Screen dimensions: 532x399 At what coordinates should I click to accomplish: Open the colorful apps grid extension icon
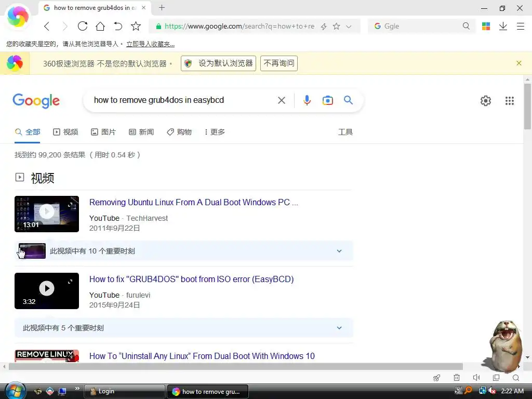[x=486, y=26]
